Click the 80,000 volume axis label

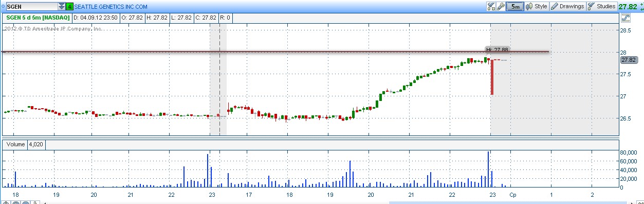click(628, 152)
